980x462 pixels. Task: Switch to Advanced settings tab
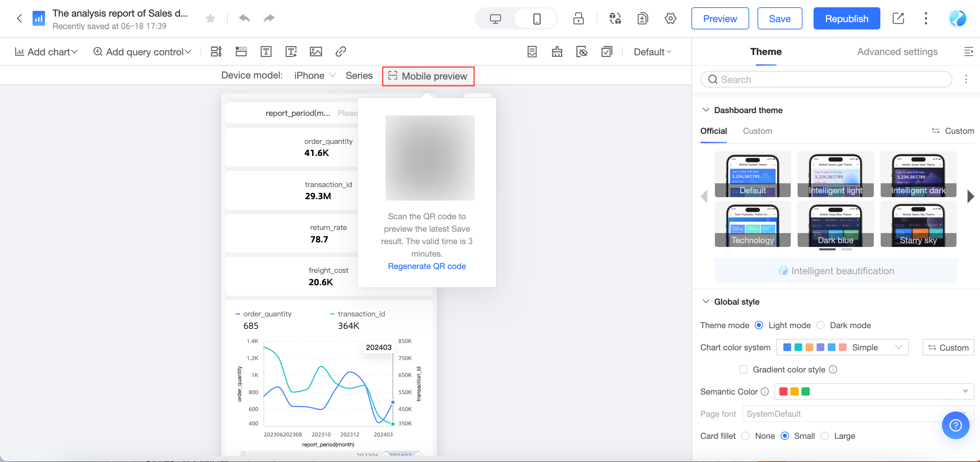point(897,52)
